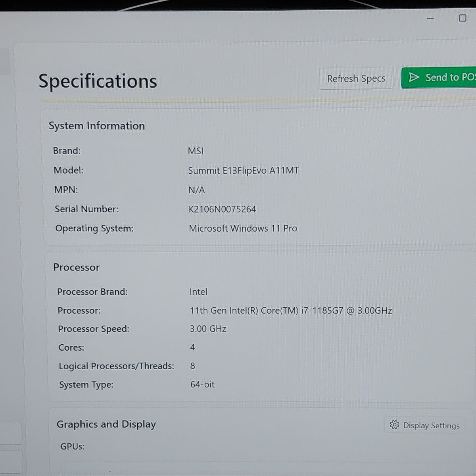
Task: Select the System Information section title
Action: pyautogui.click(x=96, y=126)
